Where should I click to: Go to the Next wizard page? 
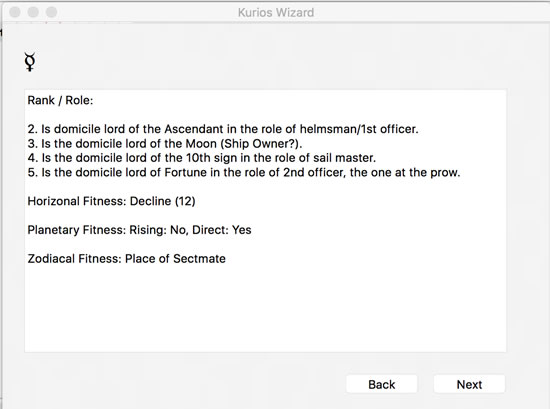pos(469,384)
